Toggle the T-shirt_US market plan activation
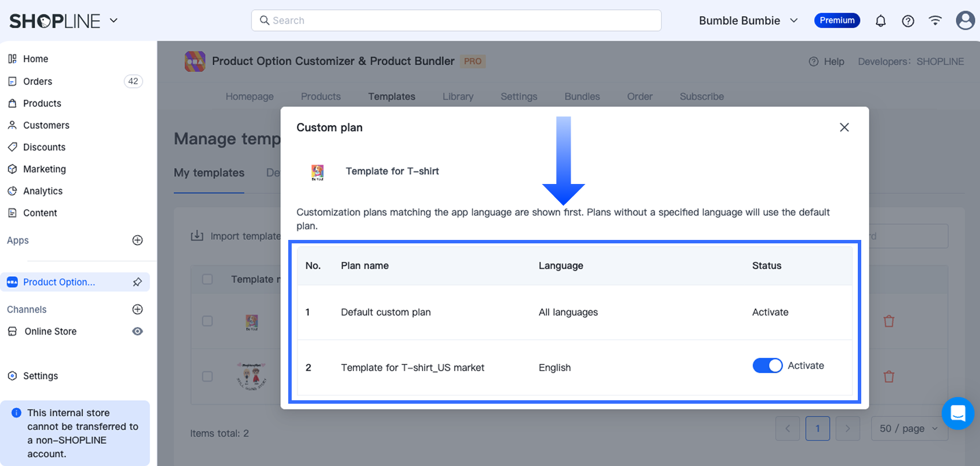980x466 pixels. point(767,366)
